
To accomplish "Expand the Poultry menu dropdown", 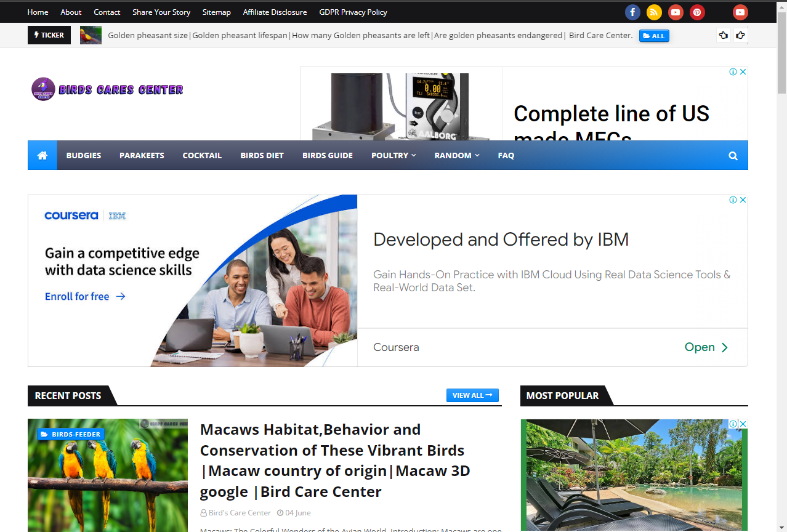I will [393, 155].
